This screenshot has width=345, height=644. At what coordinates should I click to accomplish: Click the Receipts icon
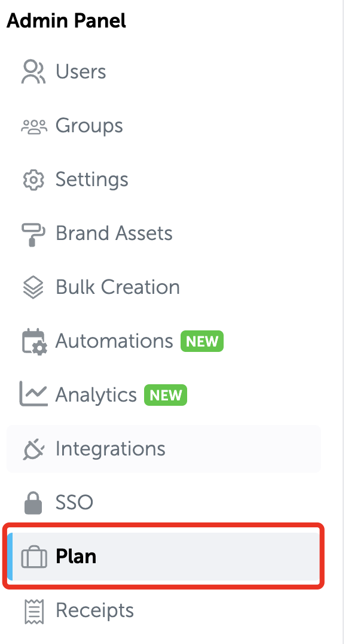pyautogui.click(x=34, y=611)
